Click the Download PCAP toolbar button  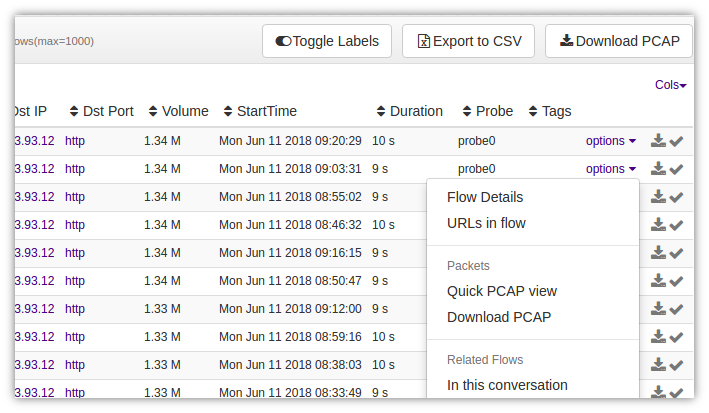tap(619, 41)
